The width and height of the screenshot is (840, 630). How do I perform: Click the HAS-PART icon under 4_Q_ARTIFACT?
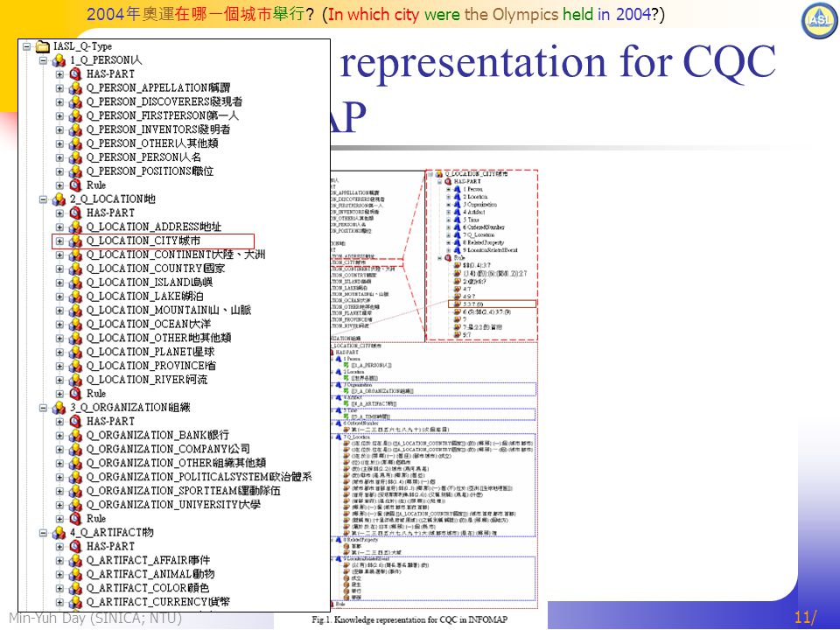tap(75, 547)
